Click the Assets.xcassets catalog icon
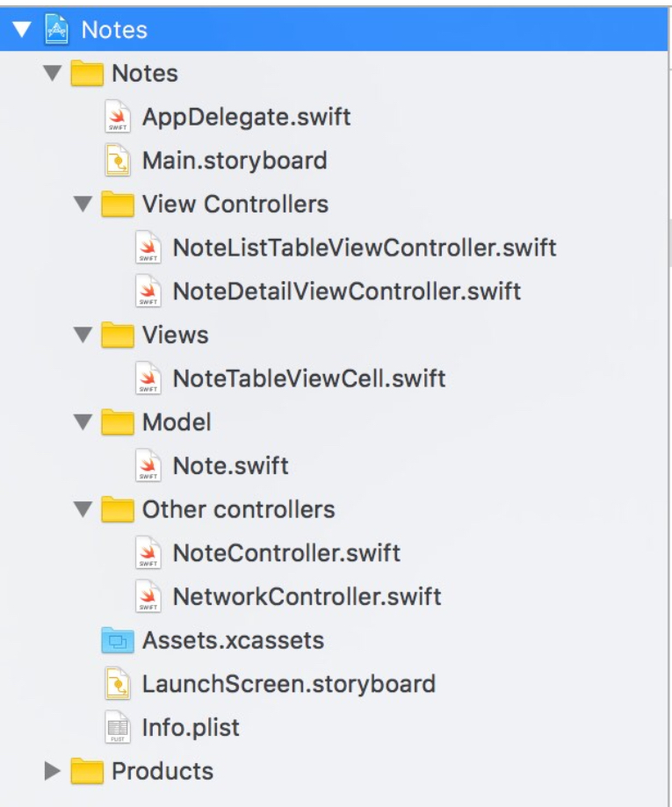The image size is (672, 807). pyautogui.click(x=118, y=640)
